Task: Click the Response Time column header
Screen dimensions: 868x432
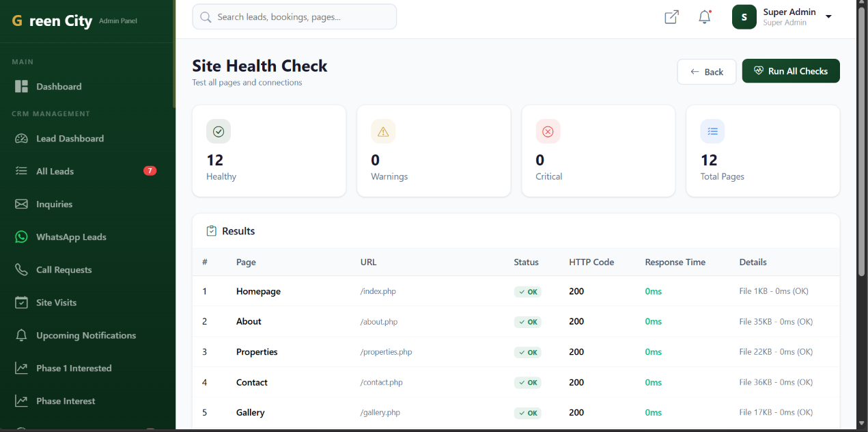Action: 675,262
